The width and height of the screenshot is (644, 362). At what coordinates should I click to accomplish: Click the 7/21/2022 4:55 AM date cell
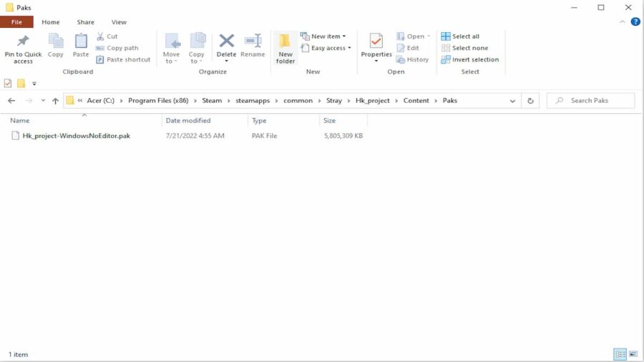coord(195,136)
